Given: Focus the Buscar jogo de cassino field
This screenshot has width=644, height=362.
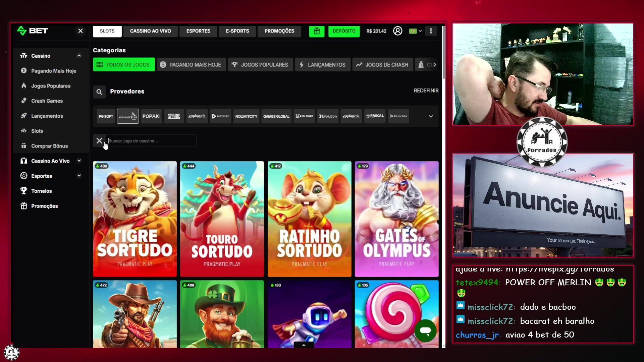Looking at the screenshot, I should tap(152, 141).
